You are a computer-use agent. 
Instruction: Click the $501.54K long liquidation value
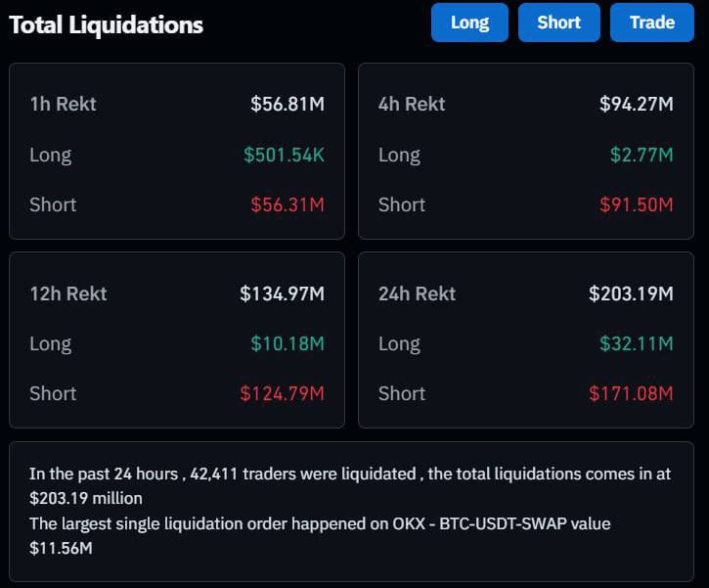coord(284,155)
